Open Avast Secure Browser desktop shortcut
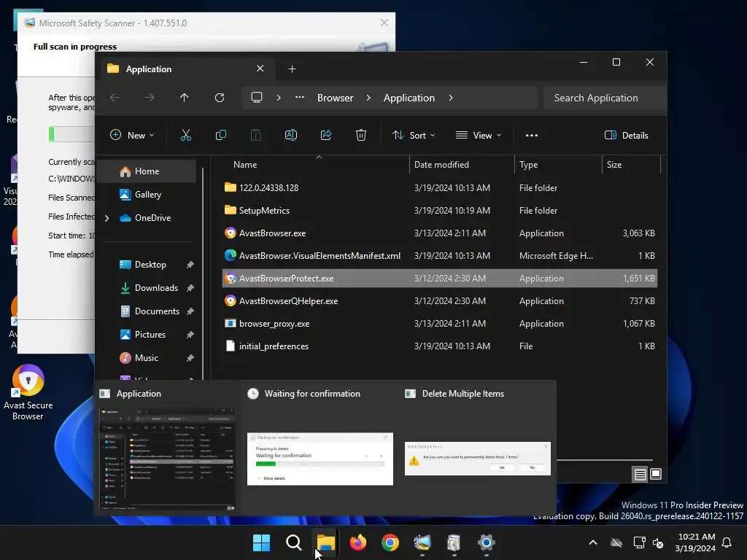This screenshot has width=747, height=560. [28, 393]
